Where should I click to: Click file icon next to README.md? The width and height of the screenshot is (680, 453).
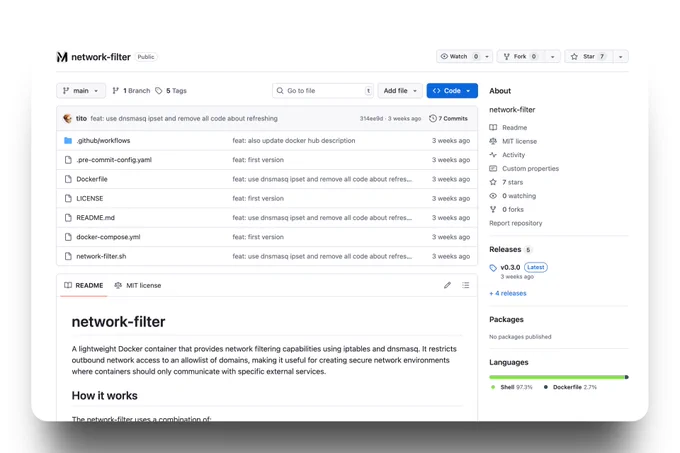(68, 218)
